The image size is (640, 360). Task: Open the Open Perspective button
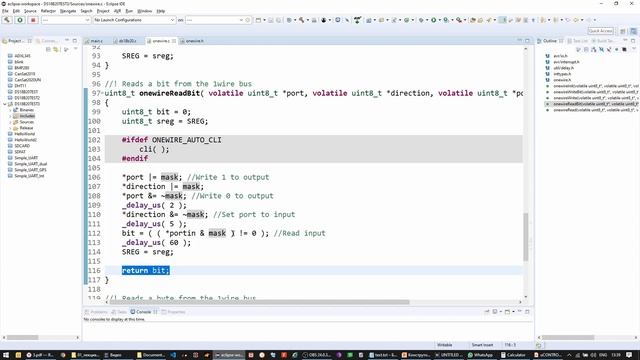tap(623, 31)
